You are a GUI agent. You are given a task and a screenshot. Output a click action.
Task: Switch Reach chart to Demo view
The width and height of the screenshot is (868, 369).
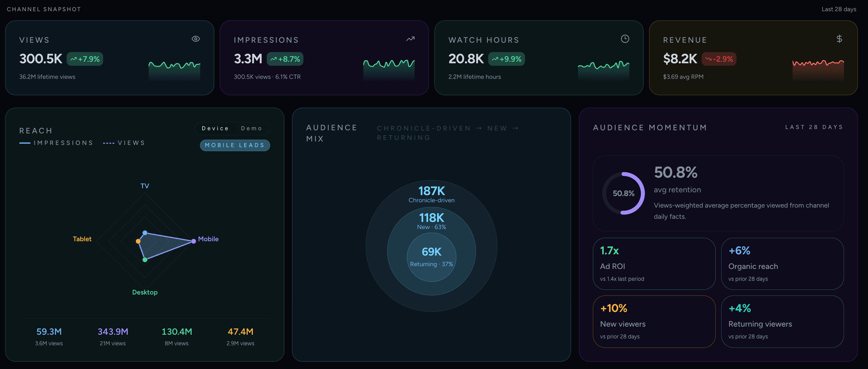click(x=251, y=128)
